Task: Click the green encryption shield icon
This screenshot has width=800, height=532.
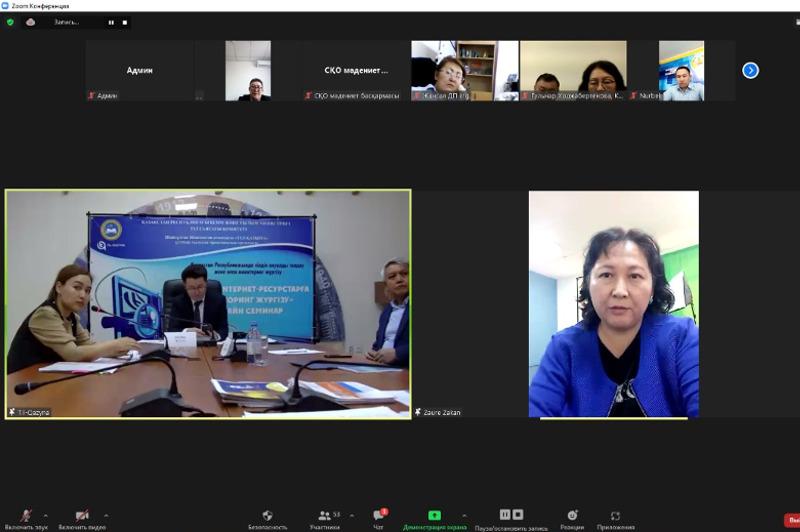Action: pos(10,22)
